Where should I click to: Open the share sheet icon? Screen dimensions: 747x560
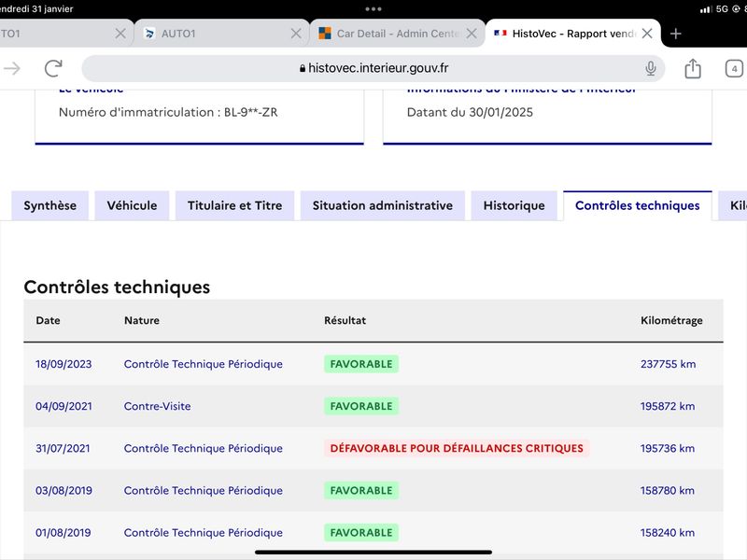point(693,68)
